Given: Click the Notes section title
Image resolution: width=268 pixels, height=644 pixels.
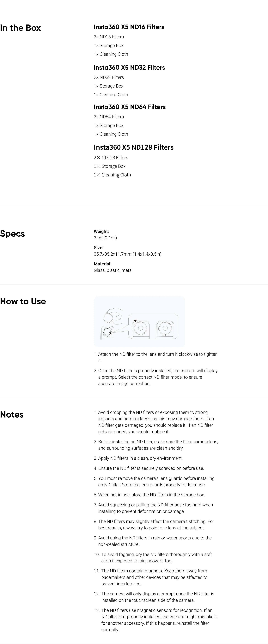Looking at the screenshot, I should pyautogui.click(x=12, y=415).
